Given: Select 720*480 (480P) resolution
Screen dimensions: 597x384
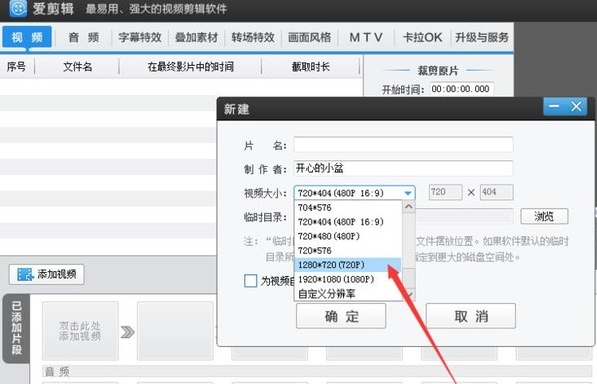Looking at the screenshot, I should coord(348,236).
